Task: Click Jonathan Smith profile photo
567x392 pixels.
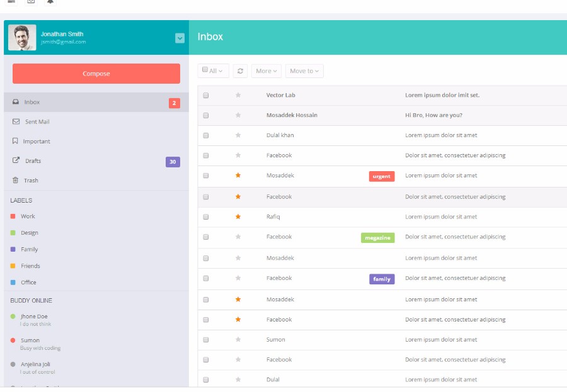Action: [22, 38]
